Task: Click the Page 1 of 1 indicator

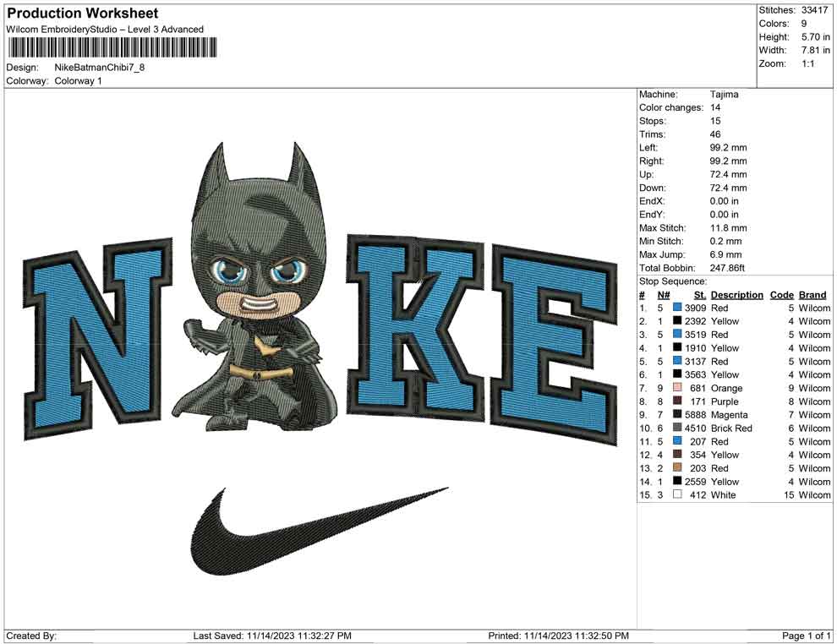Action: (806, 636)
